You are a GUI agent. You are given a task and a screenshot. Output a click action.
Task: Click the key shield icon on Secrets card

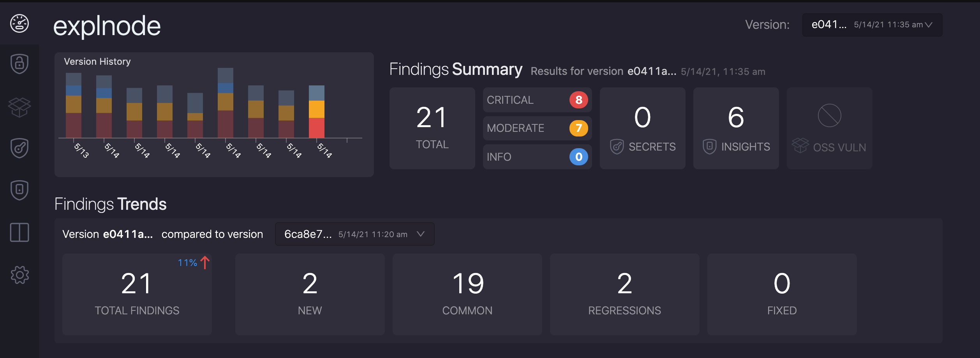pos(617,147)
